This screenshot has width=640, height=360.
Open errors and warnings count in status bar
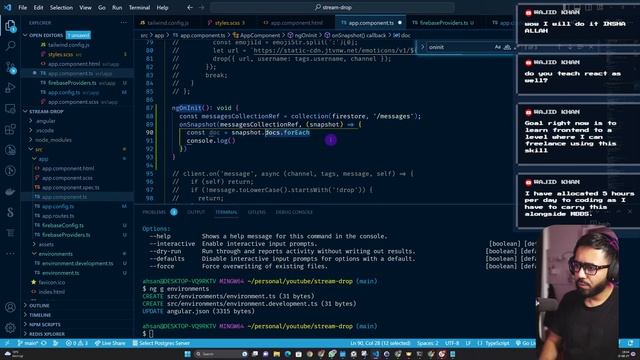tap(77, 343)
